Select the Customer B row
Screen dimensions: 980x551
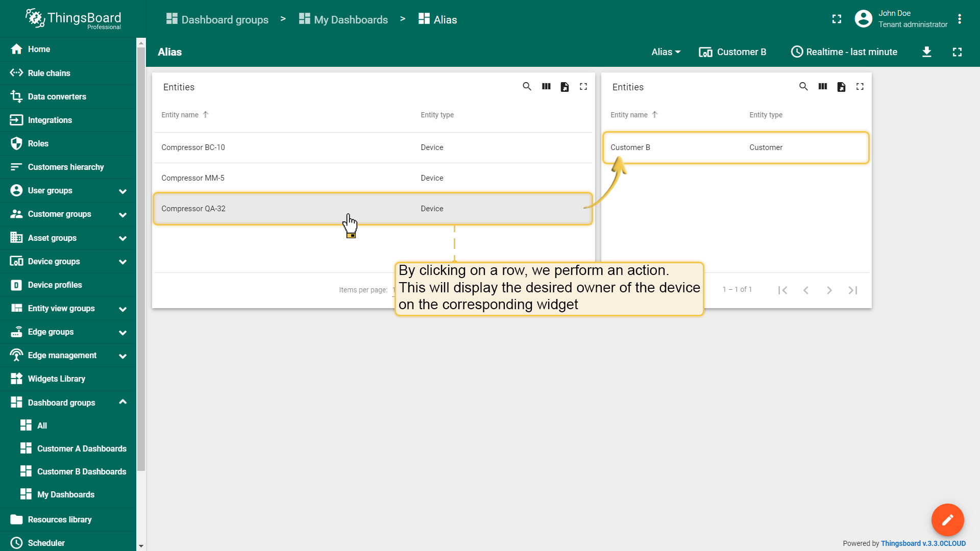[736, 147]
